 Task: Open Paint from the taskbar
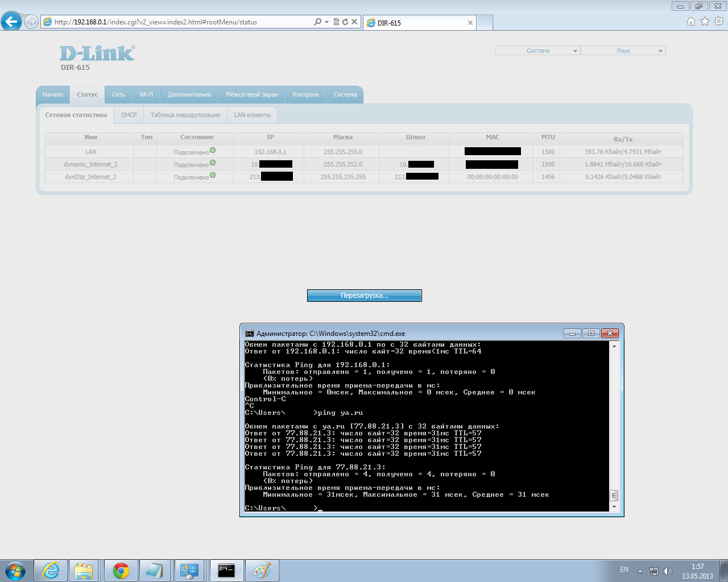tap(262, 570)
